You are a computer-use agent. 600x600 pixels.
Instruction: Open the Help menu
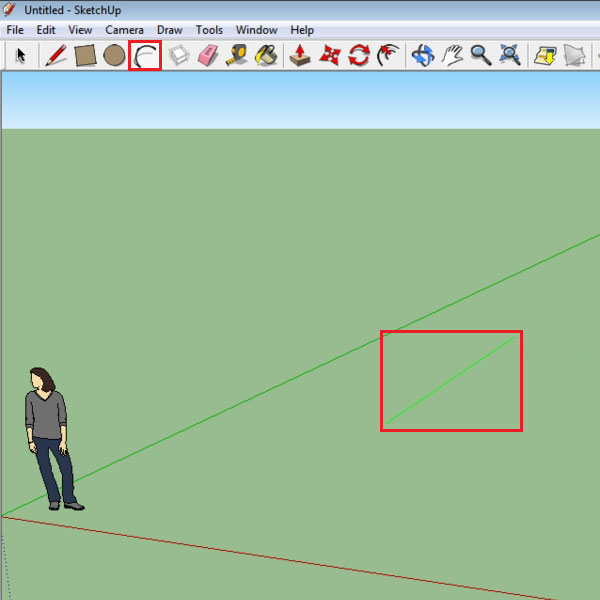[302, 30]
